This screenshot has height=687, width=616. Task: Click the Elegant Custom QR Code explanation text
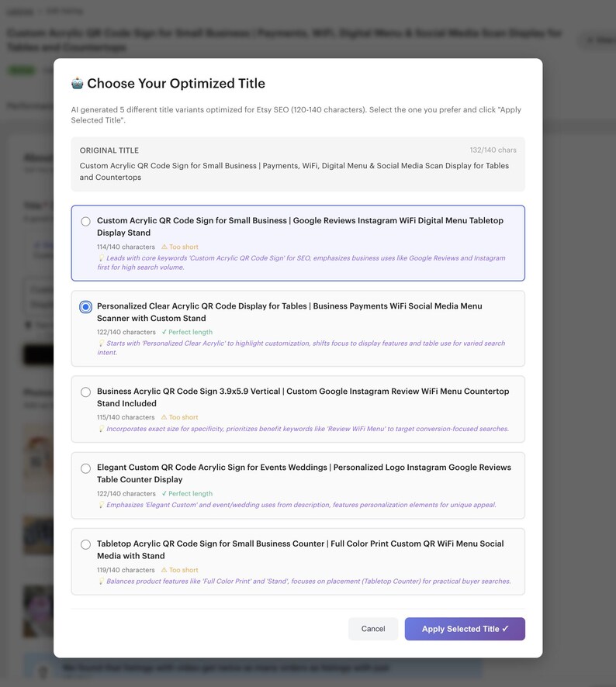coord(301,505)
